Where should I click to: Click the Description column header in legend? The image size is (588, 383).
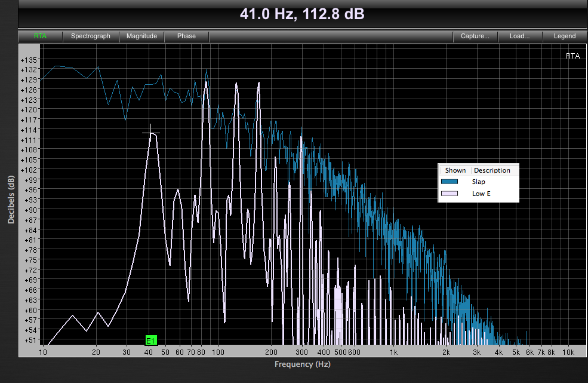[492, 170]
